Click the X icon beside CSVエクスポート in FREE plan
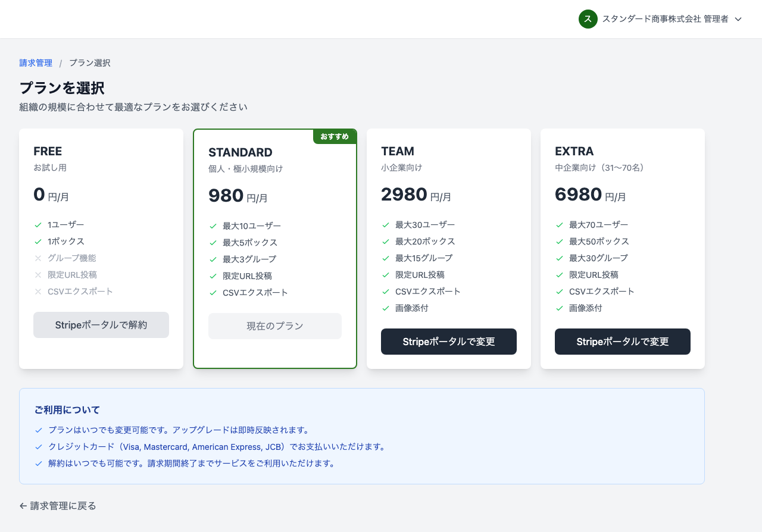This screenshot has width=762, height=532. point(39,291)
